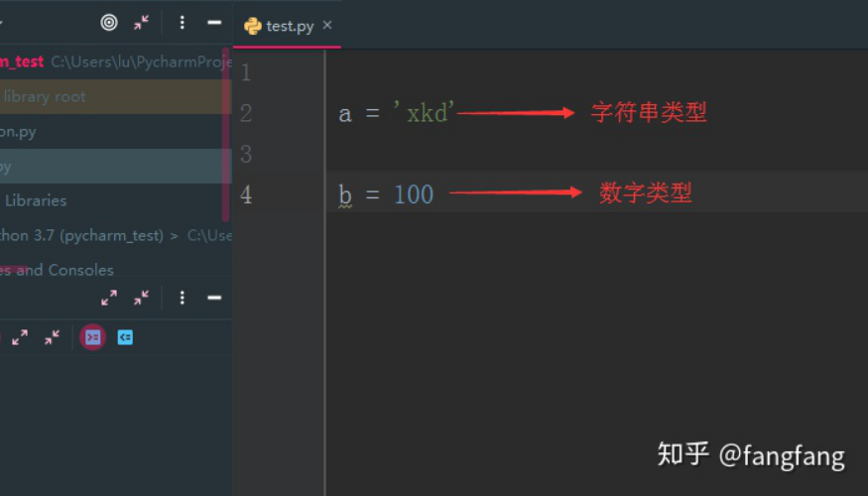Open lower panel options menu (three dots)

[x=182, y=298]
